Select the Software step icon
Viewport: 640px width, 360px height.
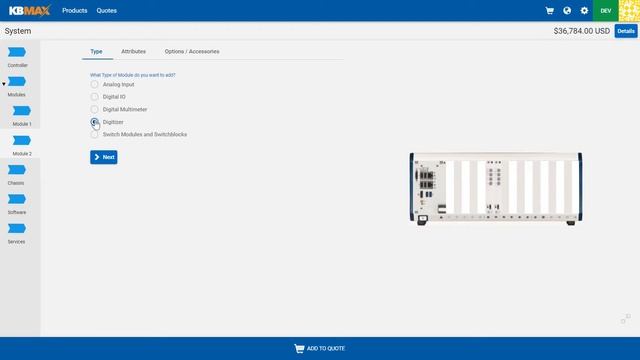(x=17, y=199)
